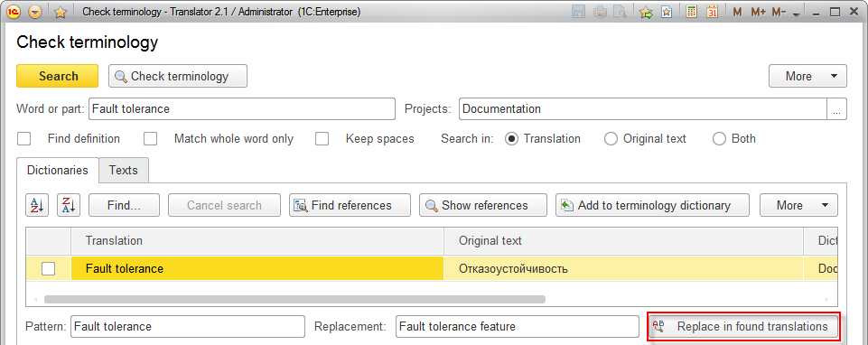Click Add to terminology dictionary button
The width and height of the screenshot is (868, 345).
[x=653, y=205]
